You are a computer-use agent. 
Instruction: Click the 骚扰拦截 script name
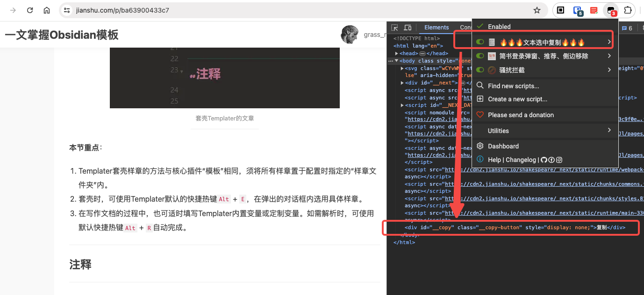(x=512, y=70)
